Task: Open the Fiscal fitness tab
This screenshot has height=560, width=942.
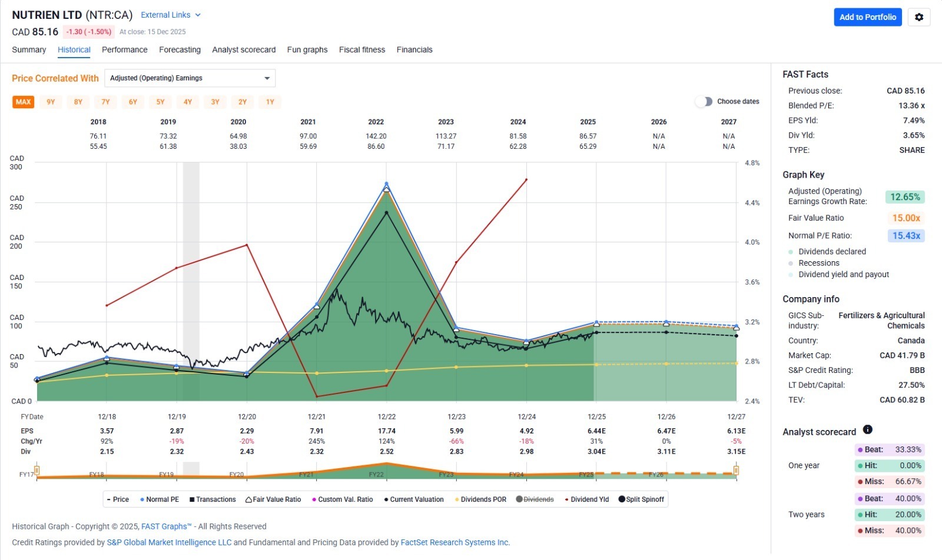Action: point(361,50)
